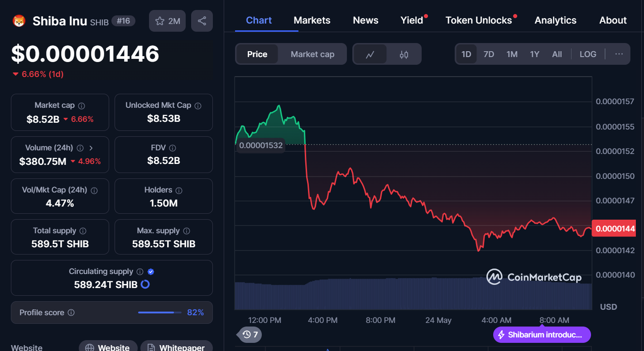Set chart range to 1D
The height and width of the screenshot is (351, 644).
point(466,54)
